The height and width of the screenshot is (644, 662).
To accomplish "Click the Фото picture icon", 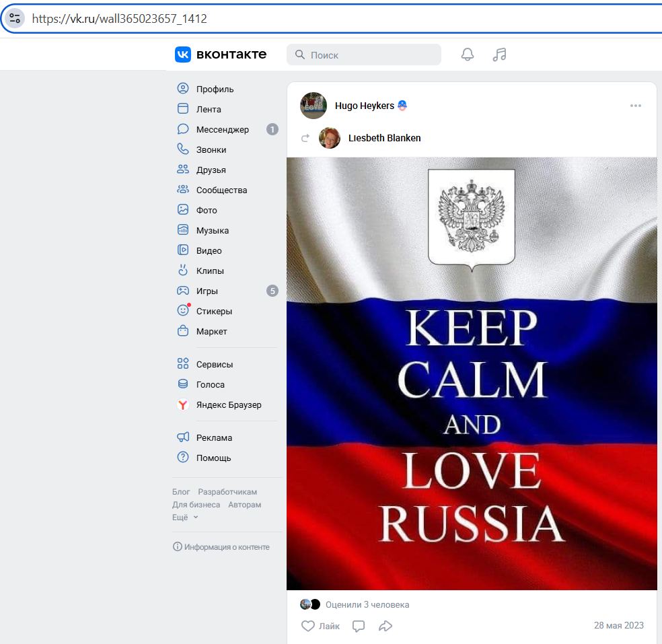I will click(183, 209).
